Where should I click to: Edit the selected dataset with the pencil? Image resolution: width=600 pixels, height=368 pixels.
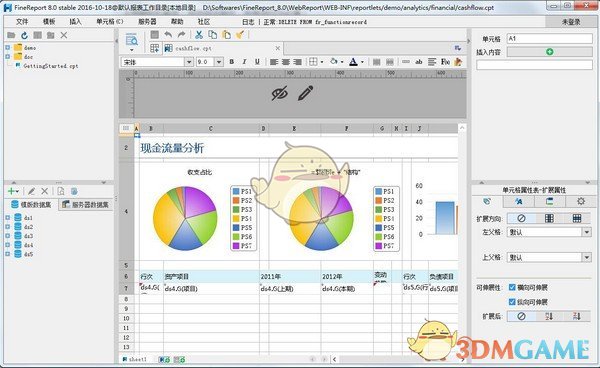(31, 191)
